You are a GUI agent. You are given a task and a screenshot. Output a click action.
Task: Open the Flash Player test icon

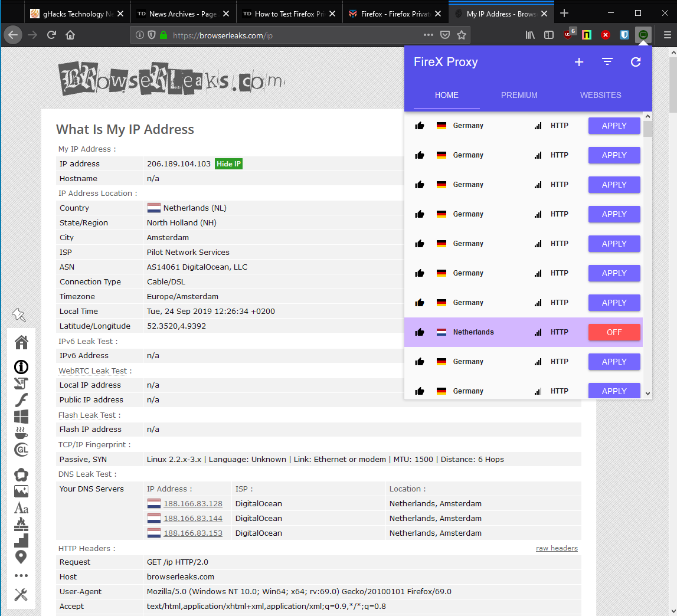click(21, 399)
